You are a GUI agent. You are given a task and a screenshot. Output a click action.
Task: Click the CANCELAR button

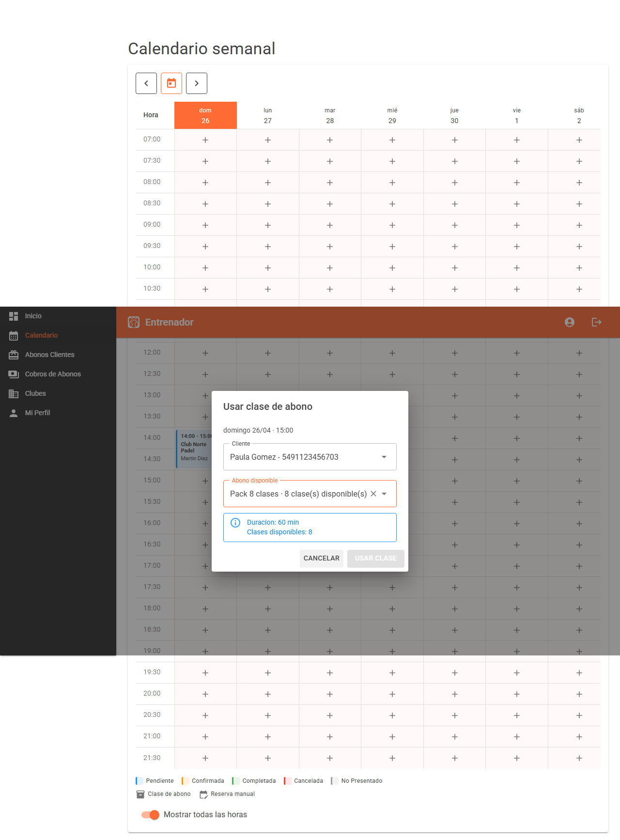(322, 559)
